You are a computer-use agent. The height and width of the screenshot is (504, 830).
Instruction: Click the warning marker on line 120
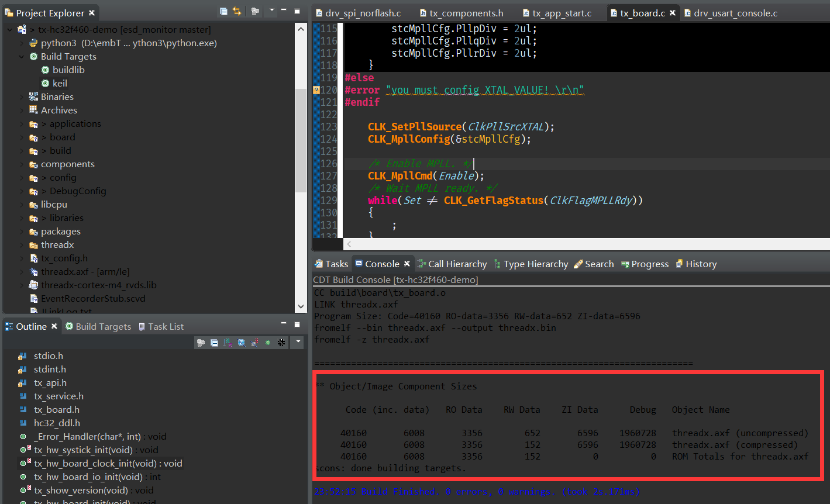click(316, 90)
